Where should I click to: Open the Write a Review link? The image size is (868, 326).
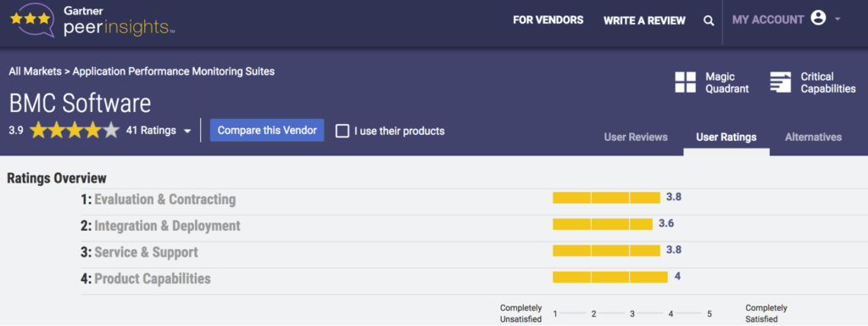tap(644, 20)
